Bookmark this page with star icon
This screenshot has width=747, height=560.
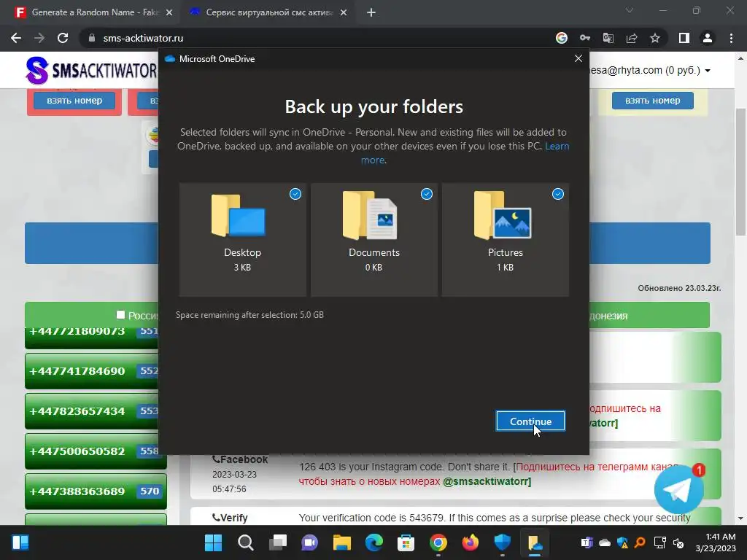tap(655, 38)
